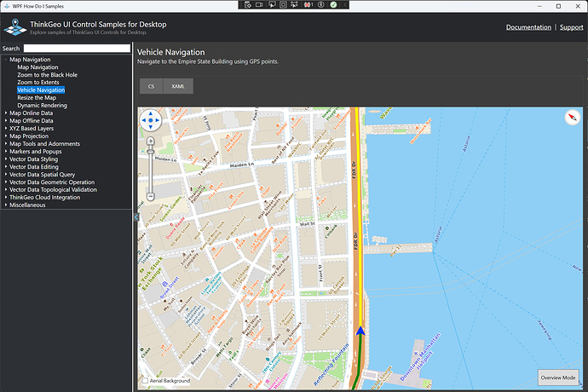Click the sample Search input field
Image resolution: width=588 pixels, height=392 pixels.
(x=77, y=49)
